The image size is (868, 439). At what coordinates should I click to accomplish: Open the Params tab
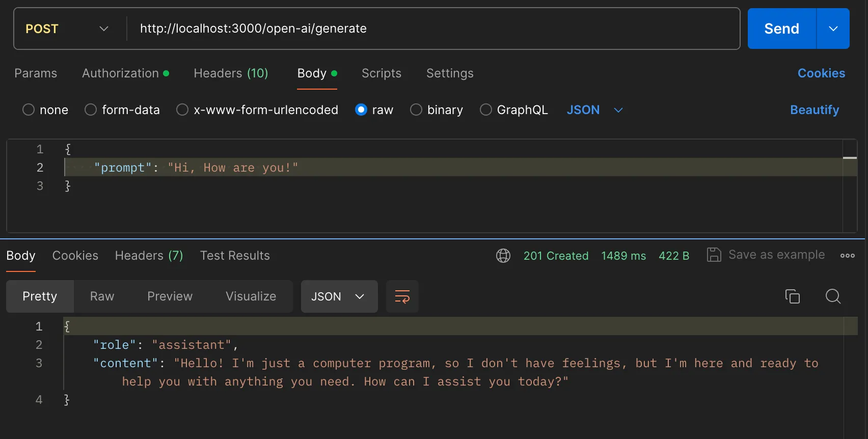tap(36, 73)
